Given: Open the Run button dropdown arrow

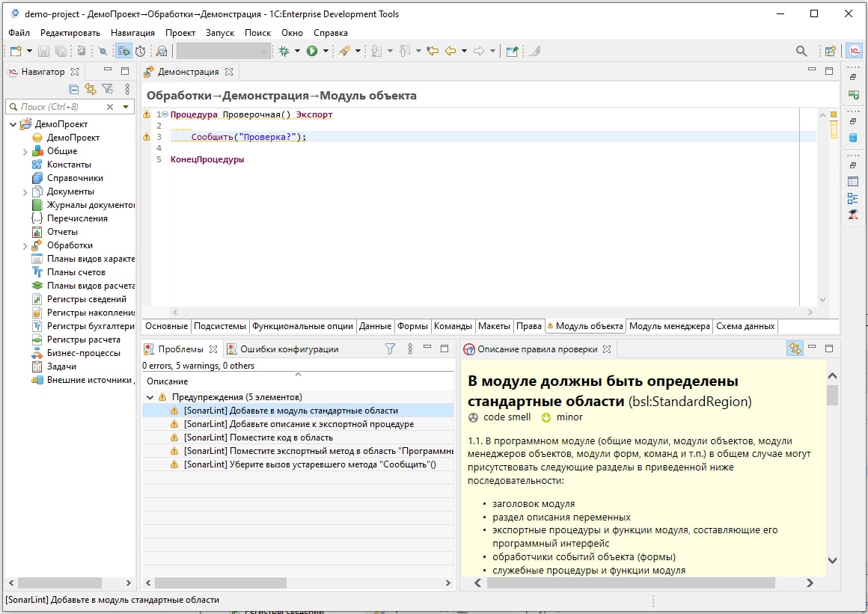Looking at the screenshot, I should [325, 51].
